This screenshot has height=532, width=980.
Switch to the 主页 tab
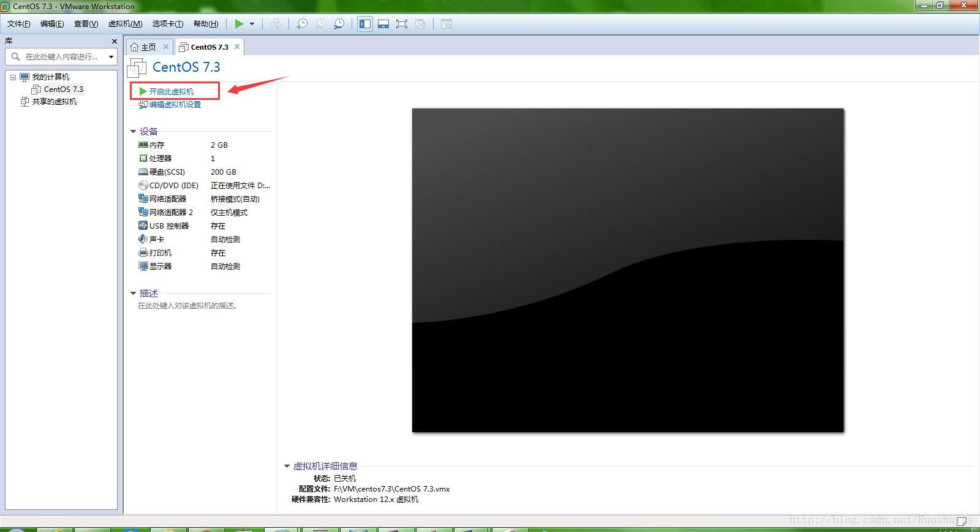coord(149,47)
